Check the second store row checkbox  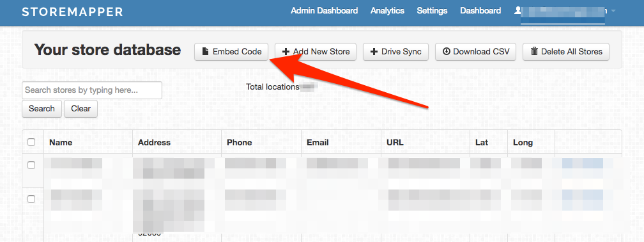coord(31,199)
